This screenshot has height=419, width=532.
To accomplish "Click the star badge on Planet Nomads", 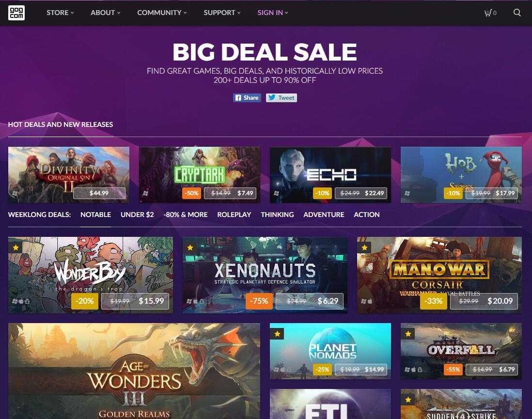I will [x=277, y=334].
